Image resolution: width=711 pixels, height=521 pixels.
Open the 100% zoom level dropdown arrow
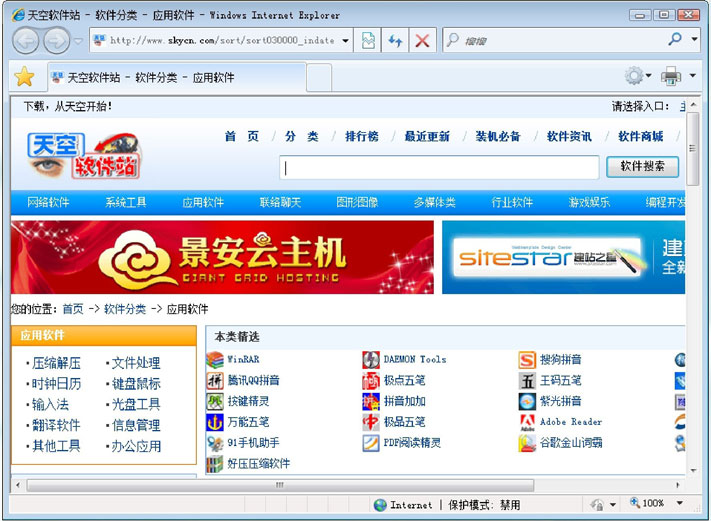click(680, 503)
